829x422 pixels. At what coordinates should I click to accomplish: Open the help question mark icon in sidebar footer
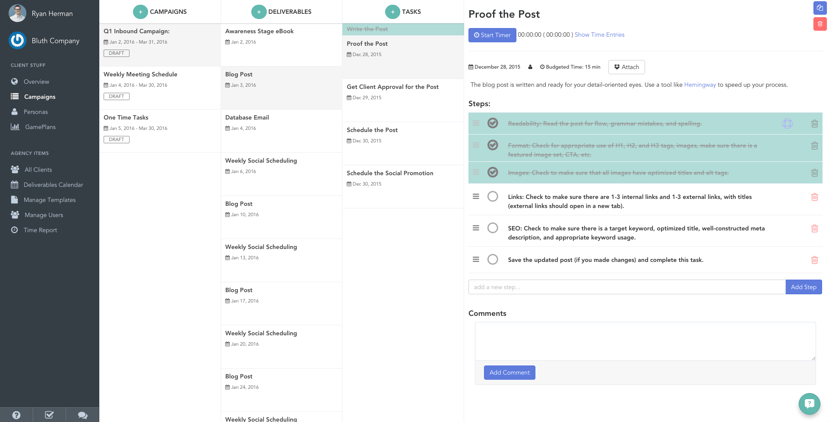tap(16, 415)
